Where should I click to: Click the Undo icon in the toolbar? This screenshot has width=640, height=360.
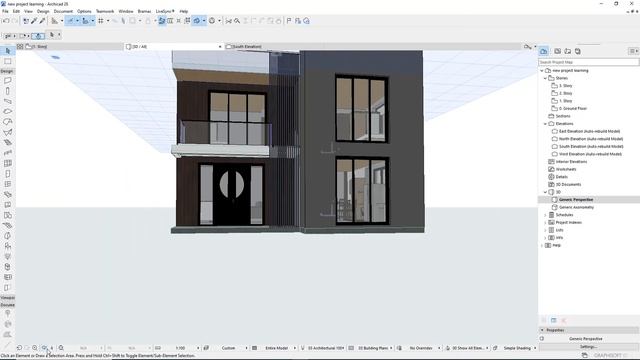[6, 21]
